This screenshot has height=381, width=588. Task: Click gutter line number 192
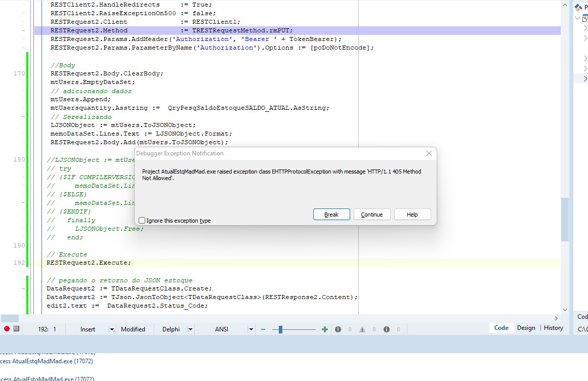point(19,263)
